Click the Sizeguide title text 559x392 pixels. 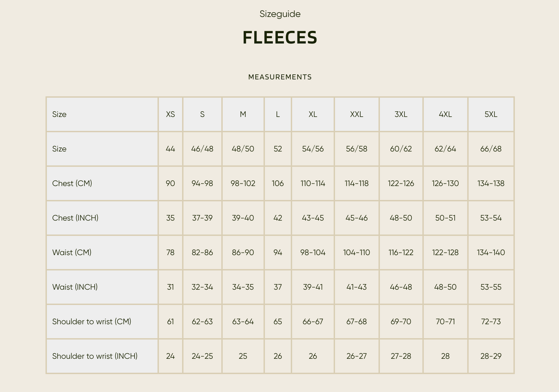pos(280,14)
